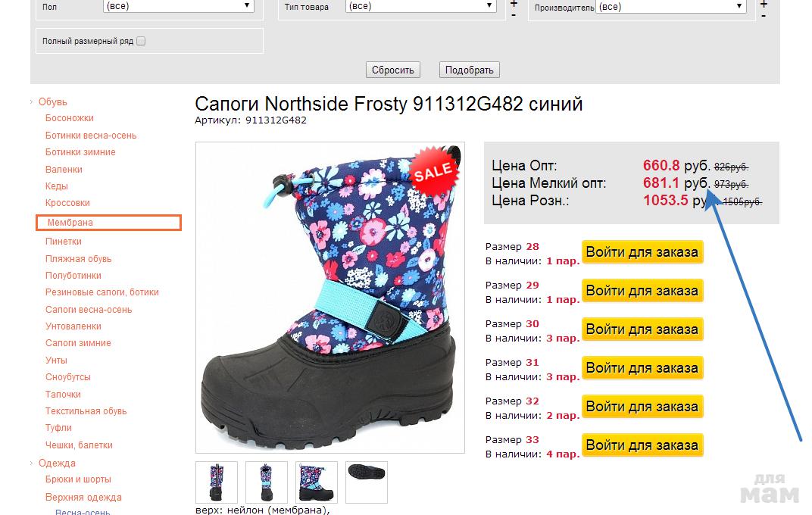Click Сноубутсы link in sidebar
812x515 pixels.
(x=68, y=377)
